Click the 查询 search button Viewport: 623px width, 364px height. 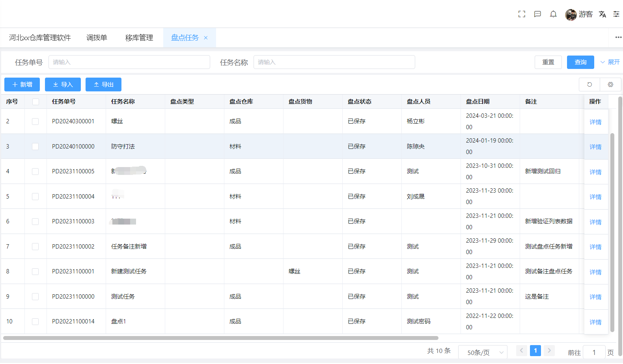pos(580,62)
